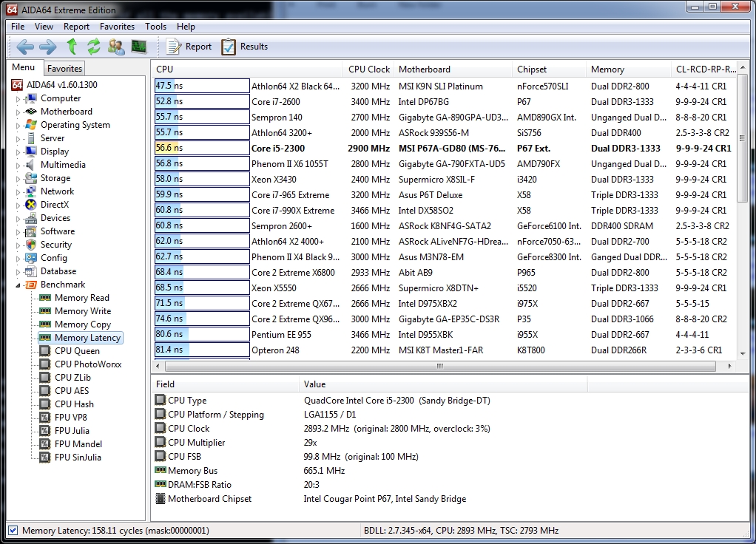Select the CPU AES benchmark icon
Image resolution: width=756 pixels, height=544 pixels.
click(x=45, y=391)
